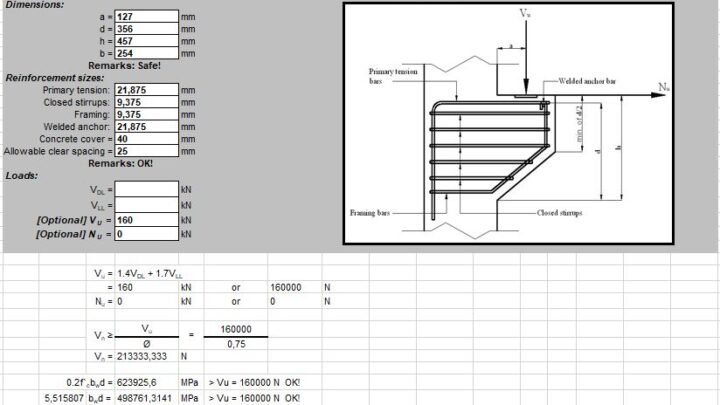Click the last '> Vu = 160000 N OK!' check
The width and height of the screenshot is (720, 405).
[x=254, y=398]
